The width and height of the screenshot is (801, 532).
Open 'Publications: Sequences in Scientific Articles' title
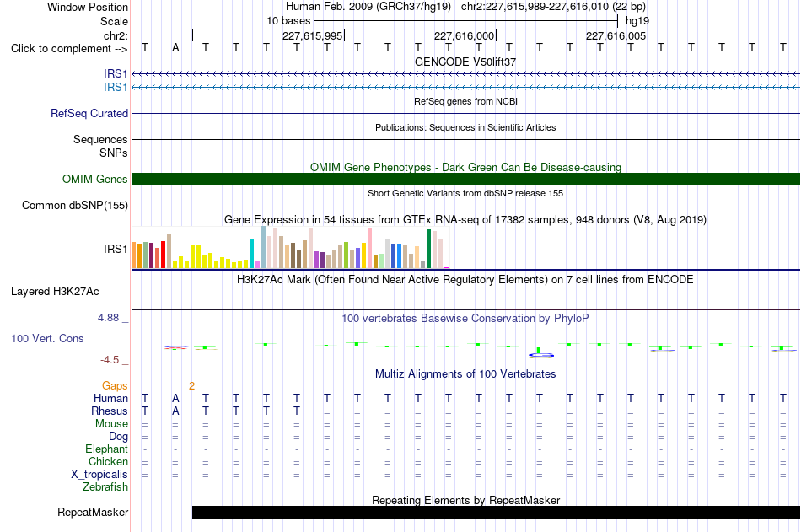tap(465, 127)
